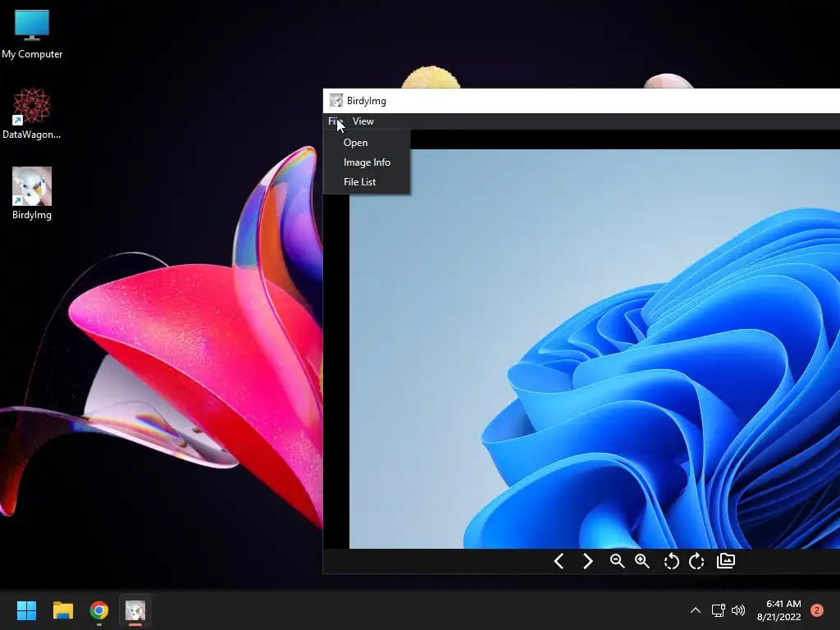Select Image Info menu entry
The height and width of the screenshot is (630, 840).
367,162
